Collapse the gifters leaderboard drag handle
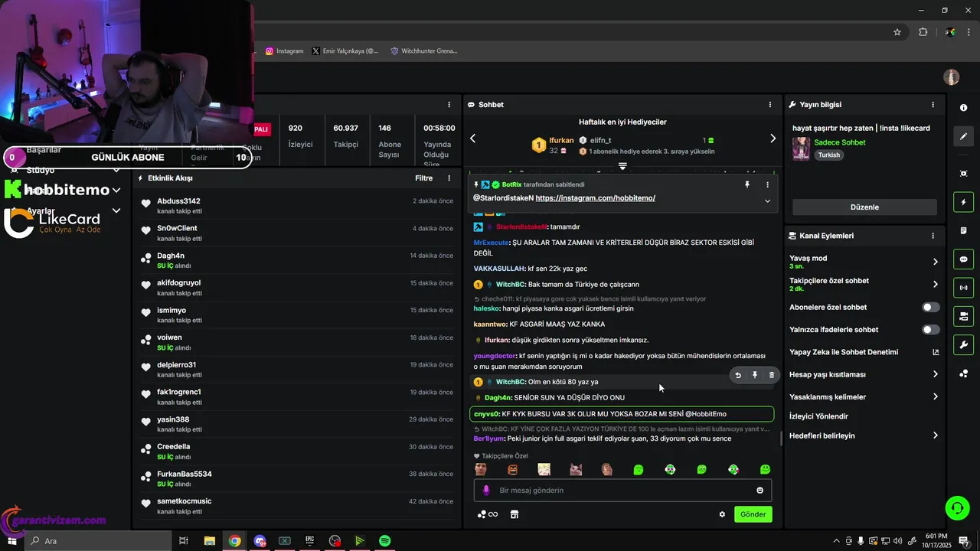This screenshot has height=551, width=980. (622, 166)
